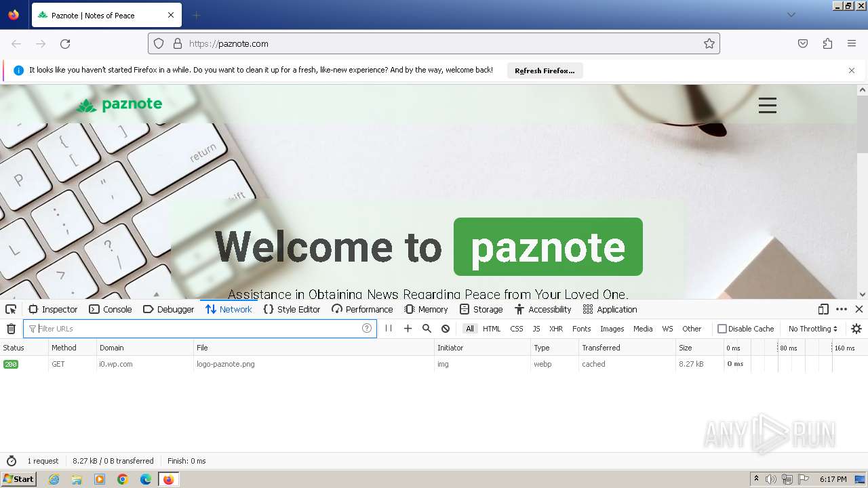Filter requests by CSS
The height and width of the screenshot is (488, 868).
coord(517,329)
